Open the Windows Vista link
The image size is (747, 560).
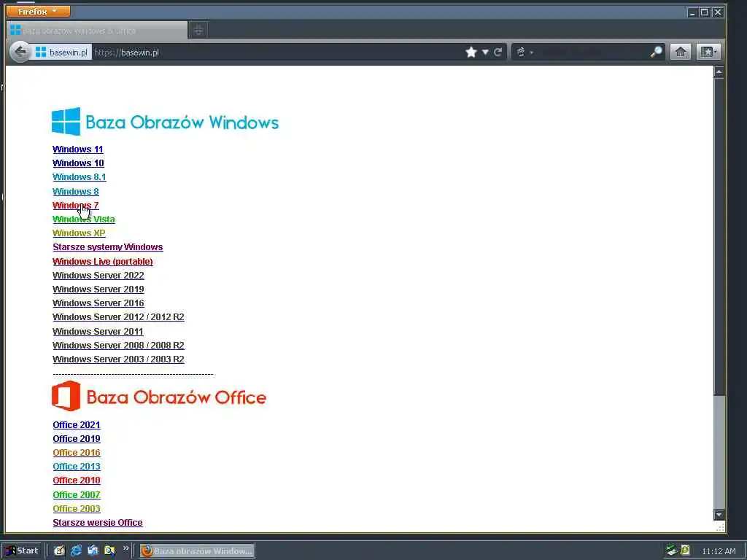pyautogui.click(x=84, y=219)
